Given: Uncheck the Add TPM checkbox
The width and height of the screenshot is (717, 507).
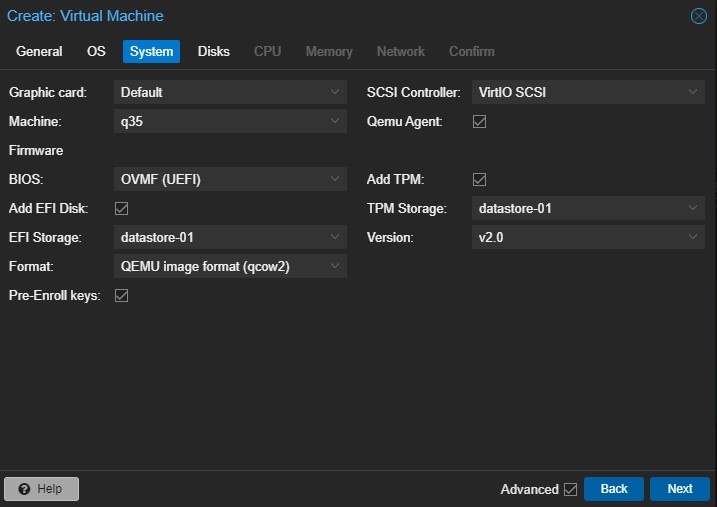Looking at the screenshot, I should pyautogui.click(x=479, y=180).
